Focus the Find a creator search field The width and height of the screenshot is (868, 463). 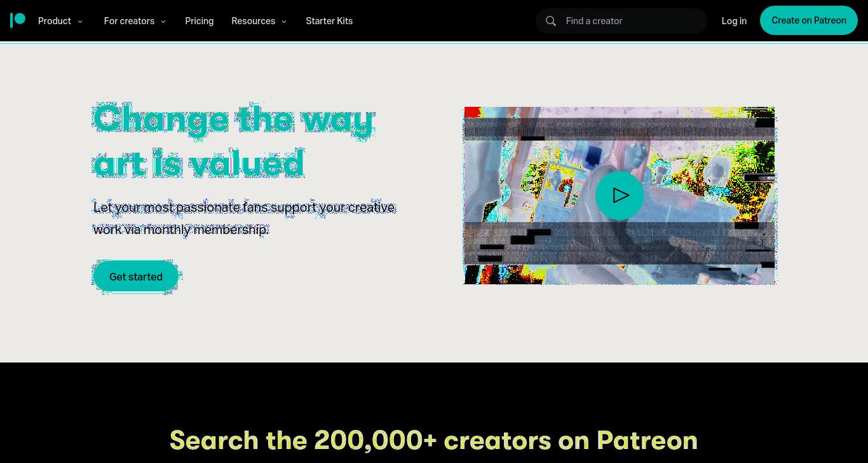tap(621, 21)
